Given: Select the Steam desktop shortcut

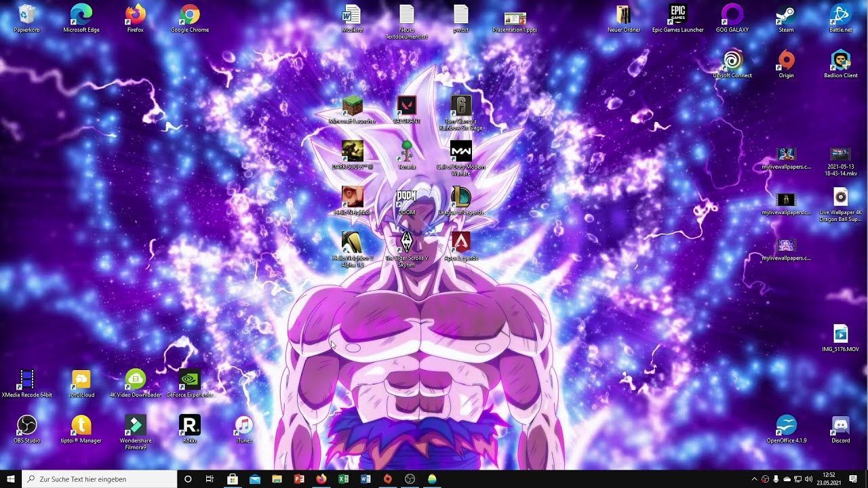Looking at the screenshot, I should (x=786, y=18).
